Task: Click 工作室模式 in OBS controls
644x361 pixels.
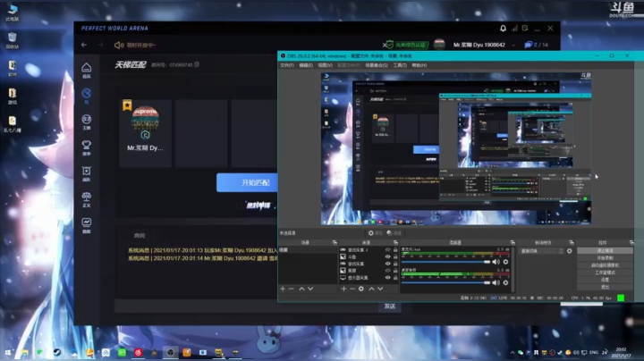Action: click(605, 273)
